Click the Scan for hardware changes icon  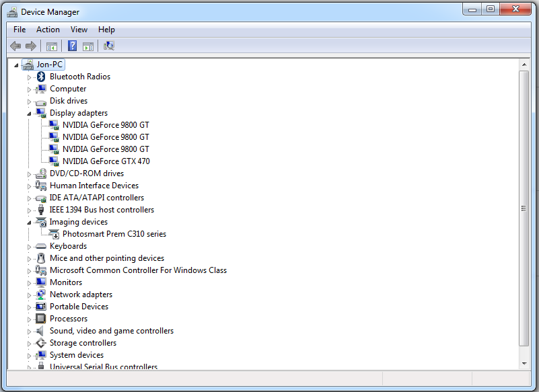point(109,46)
